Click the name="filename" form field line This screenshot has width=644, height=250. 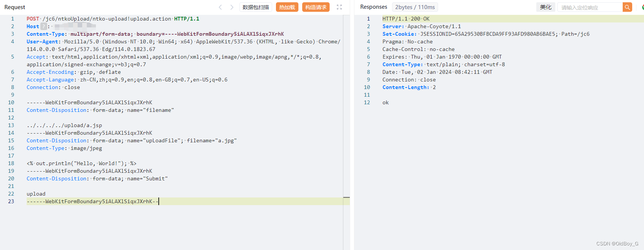click(x=100, y=110)
